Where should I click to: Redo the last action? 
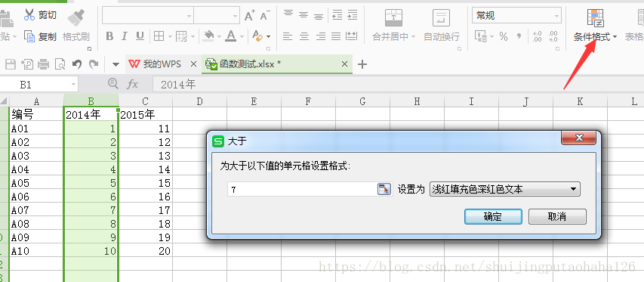[94, 64]
